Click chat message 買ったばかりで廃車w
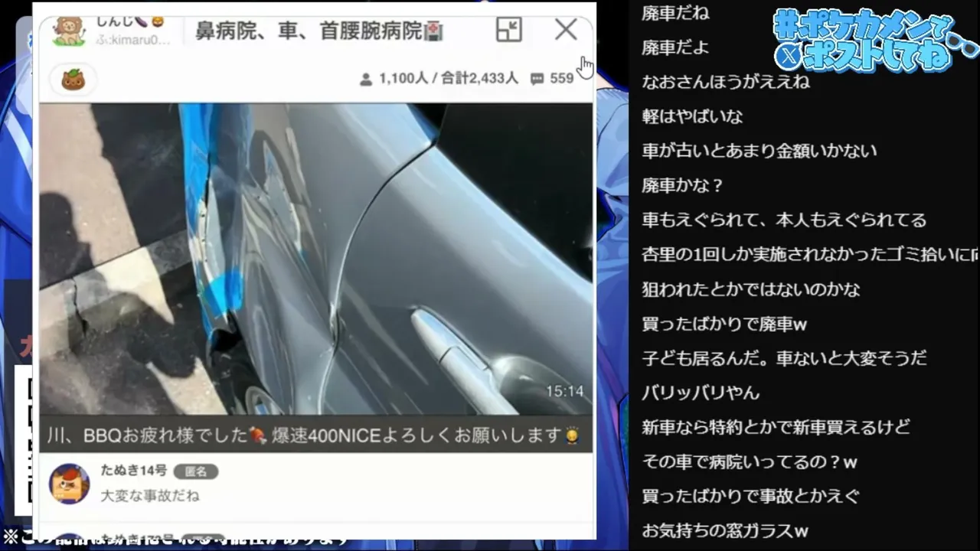 (x=724, y=324)
